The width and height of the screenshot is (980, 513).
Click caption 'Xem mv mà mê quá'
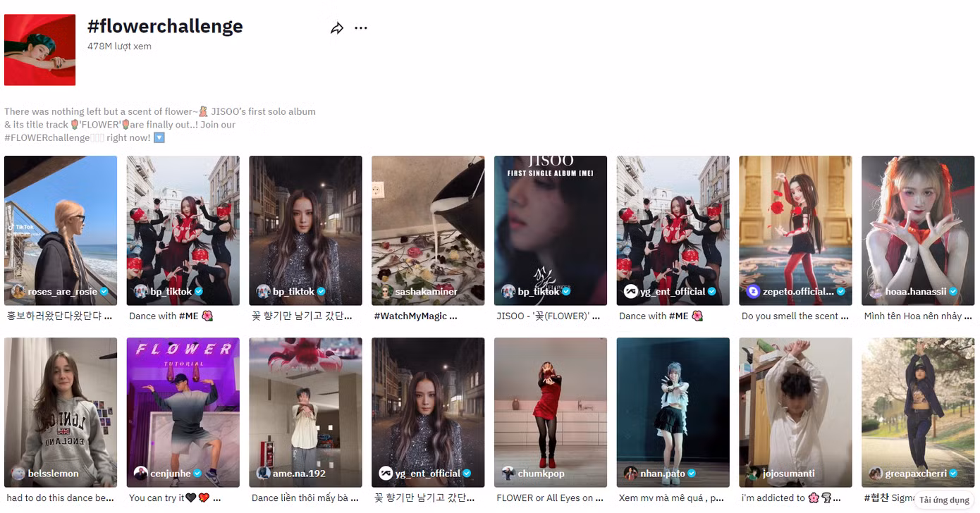pyautogui.click(x=671, y=498)
